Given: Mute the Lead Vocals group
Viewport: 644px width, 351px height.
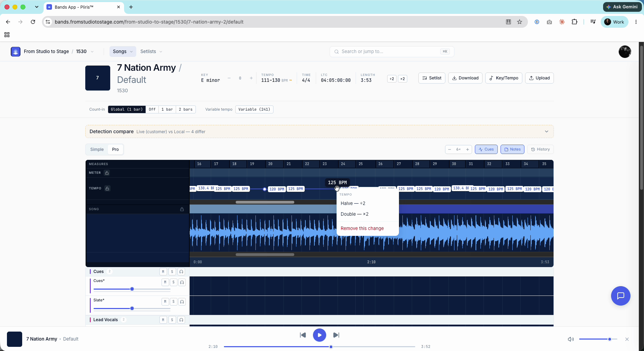Looking at the screenshot, I should coord(163,320).
